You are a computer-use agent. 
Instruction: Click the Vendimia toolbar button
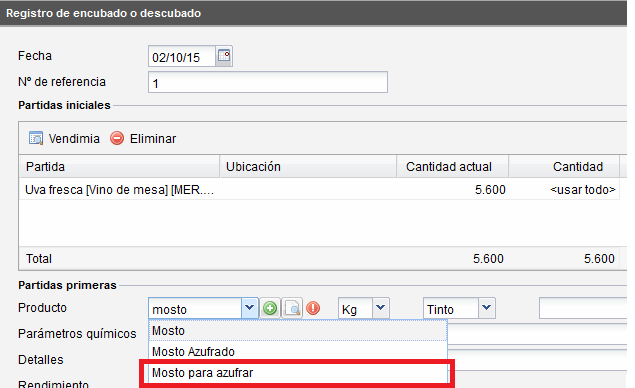[x=64, y=139]
